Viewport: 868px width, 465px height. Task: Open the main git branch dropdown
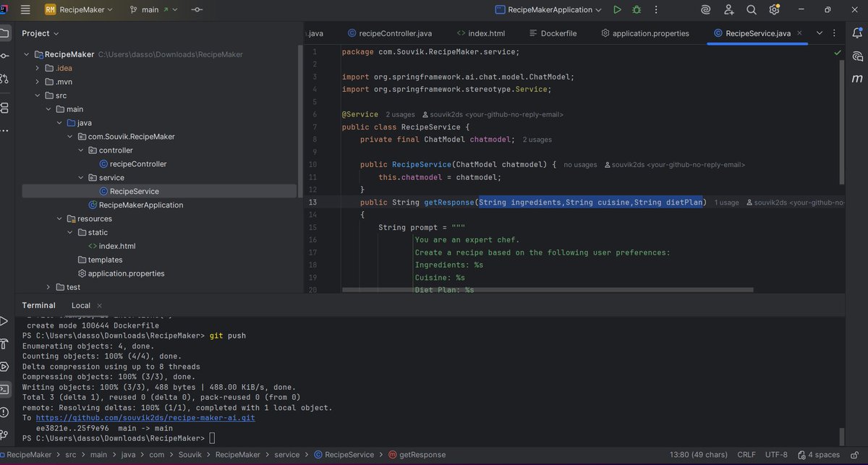[x=153, y=10]
